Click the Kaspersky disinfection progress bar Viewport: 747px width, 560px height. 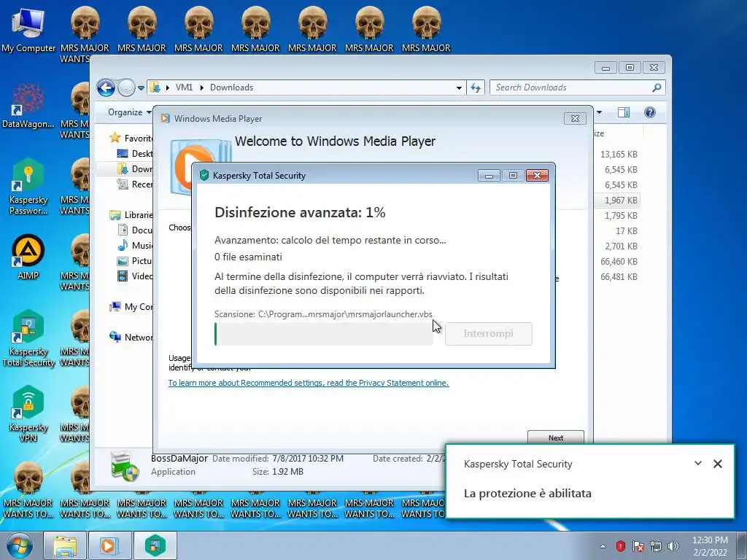pos(324,334)
